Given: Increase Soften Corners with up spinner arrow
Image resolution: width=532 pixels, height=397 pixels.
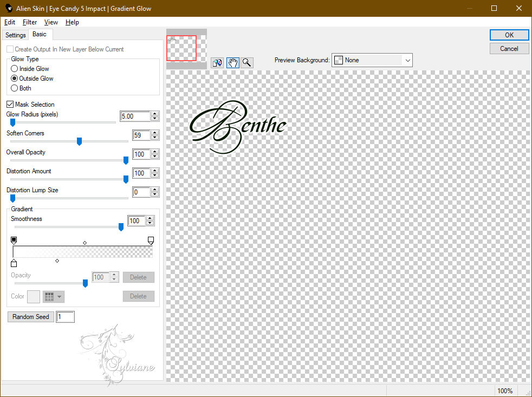Looking at the screenshot, I should point(155,133).
